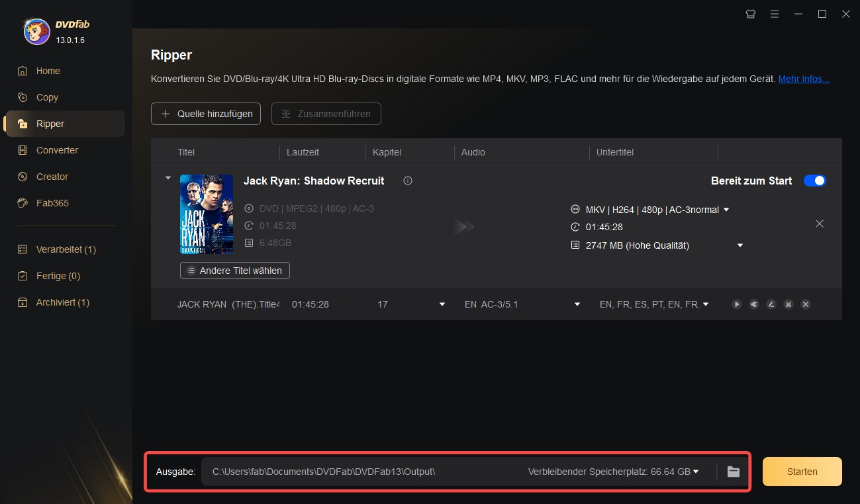Toggle the Bereit zum Start switch
The width and height of the screenshot is (860, 504).
(x=815, y=181)
